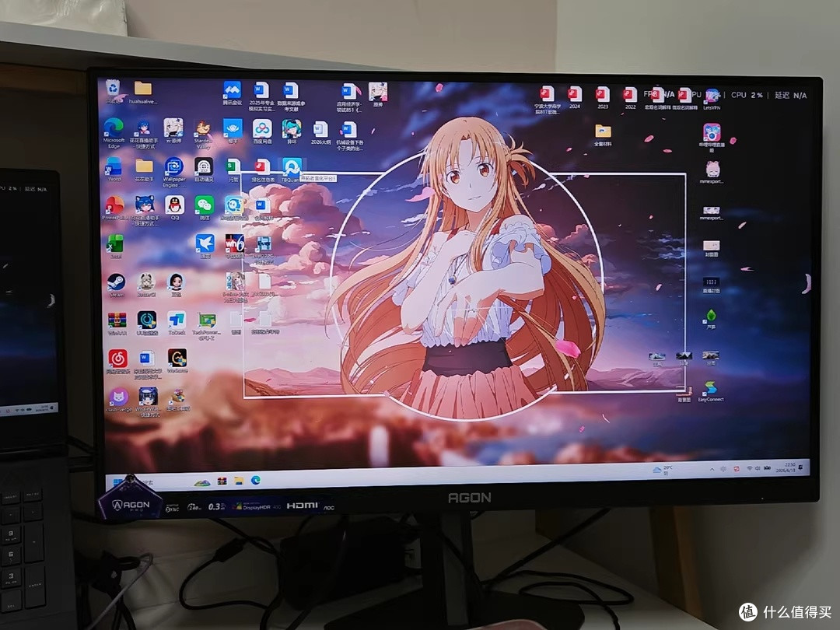Screen dimensions: 840x630
Task: Launch the WeGame desktop shortcut
Action: (x=177, y=361)
